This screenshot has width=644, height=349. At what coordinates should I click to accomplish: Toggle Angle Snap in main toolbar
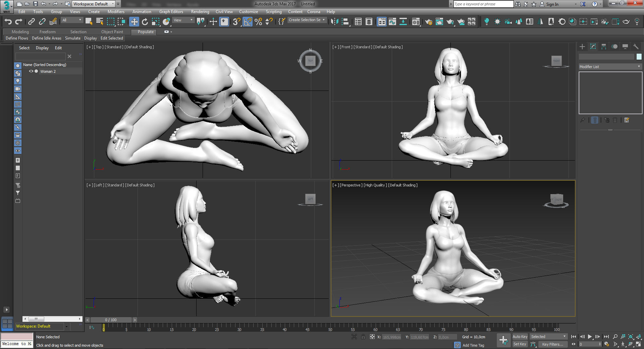point(248,22)
